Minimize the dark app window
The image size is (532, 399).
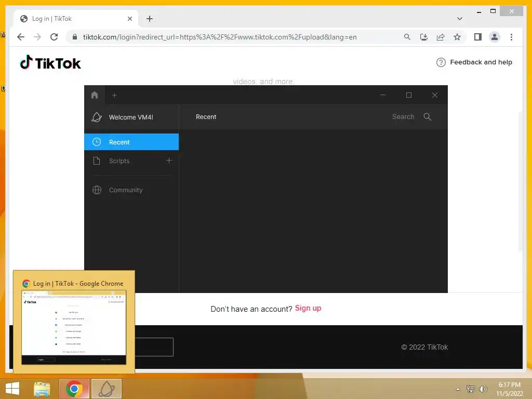point(383,95)
